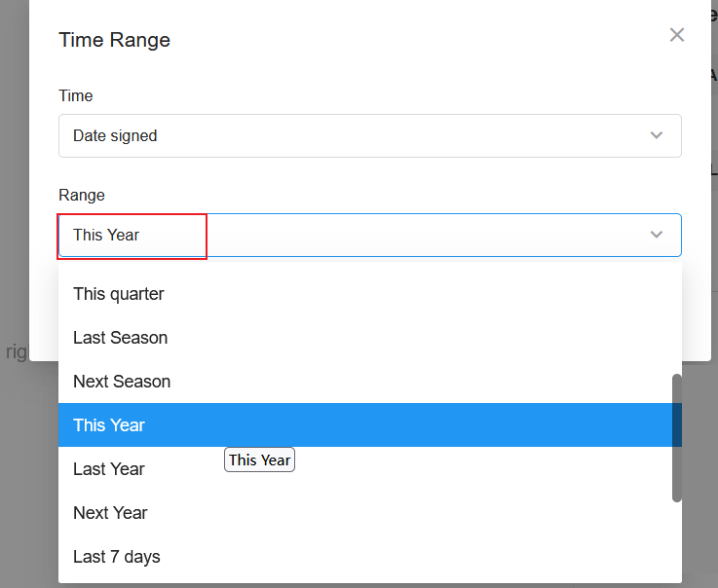Click the Time field label
Viewport: 718px width, 588px height.
pos(76,95)
